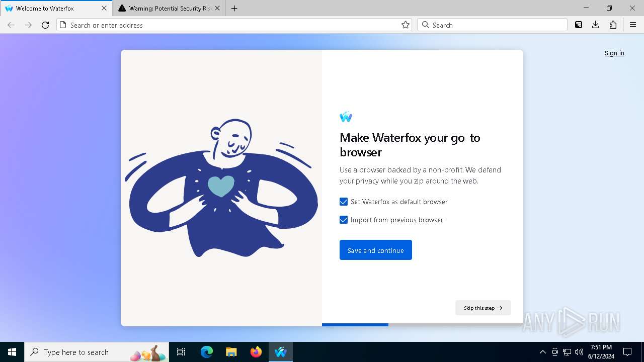Open a new tab with the plus button
The height and width of the screenshot is (362, 644).
pyautogui.click(x=234, y=9)
